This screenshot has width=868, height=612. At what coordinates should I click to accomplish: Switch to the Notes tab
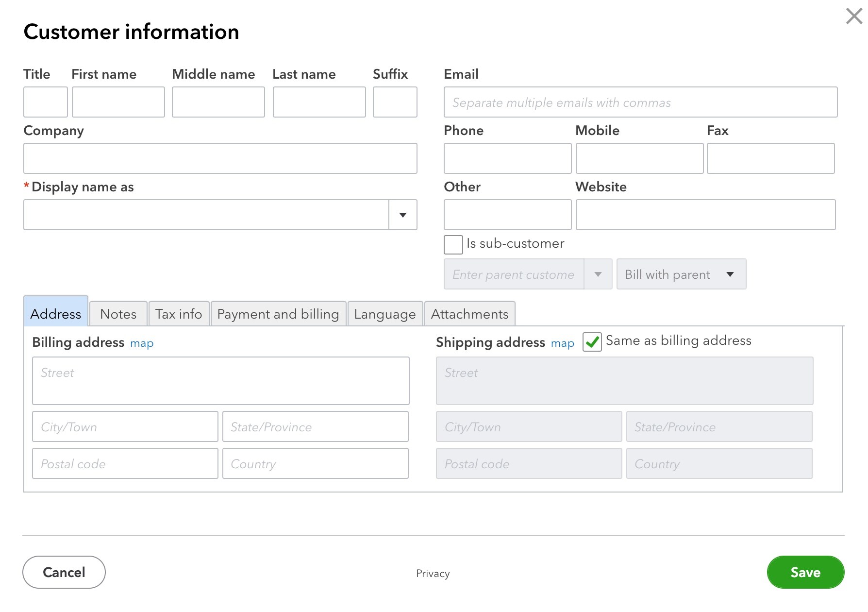(118, 314)
